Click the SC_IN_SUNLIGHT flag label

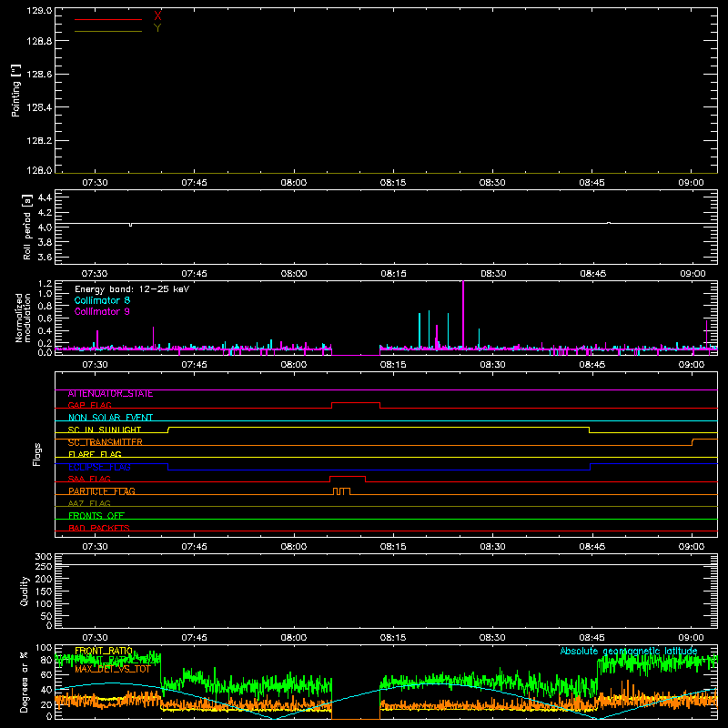[x=105, y=430]
